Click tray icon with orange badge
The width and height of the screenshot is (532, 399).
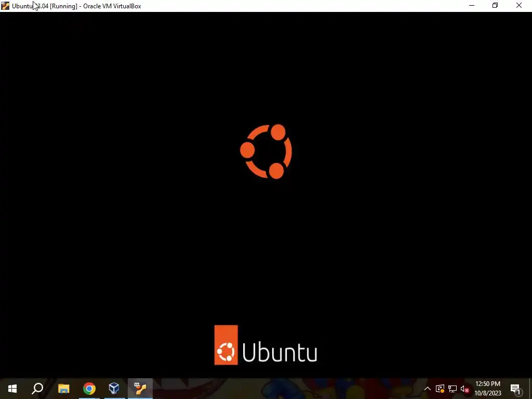coord(440,389)
